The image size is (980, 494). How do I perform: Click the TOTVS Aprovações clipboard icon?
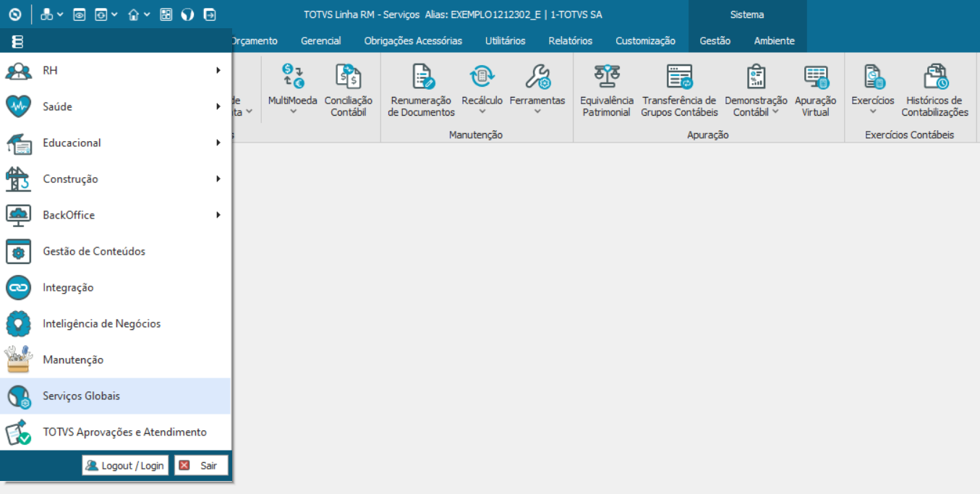(x=18, y=432)
